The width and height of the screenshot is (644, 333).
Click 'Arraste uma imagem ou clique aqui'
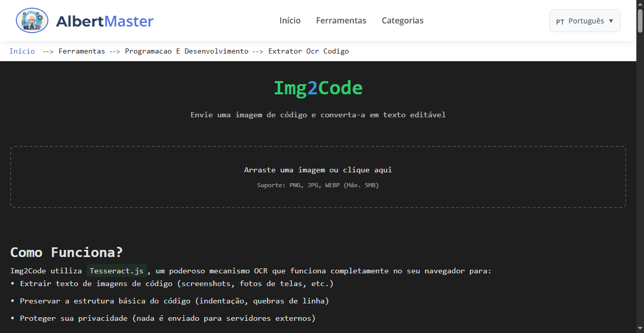coord(318,170)
